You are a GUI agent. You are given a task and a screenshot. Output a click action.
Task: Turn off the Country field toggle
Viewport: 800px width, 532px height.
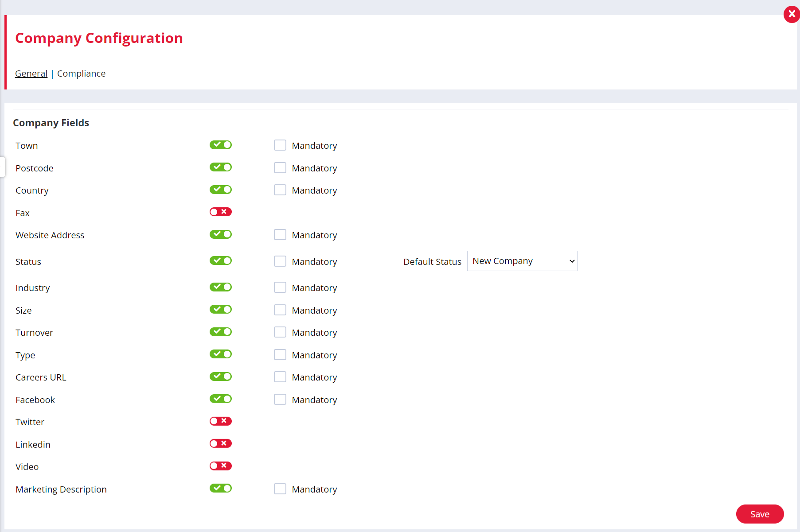(221, 190)
